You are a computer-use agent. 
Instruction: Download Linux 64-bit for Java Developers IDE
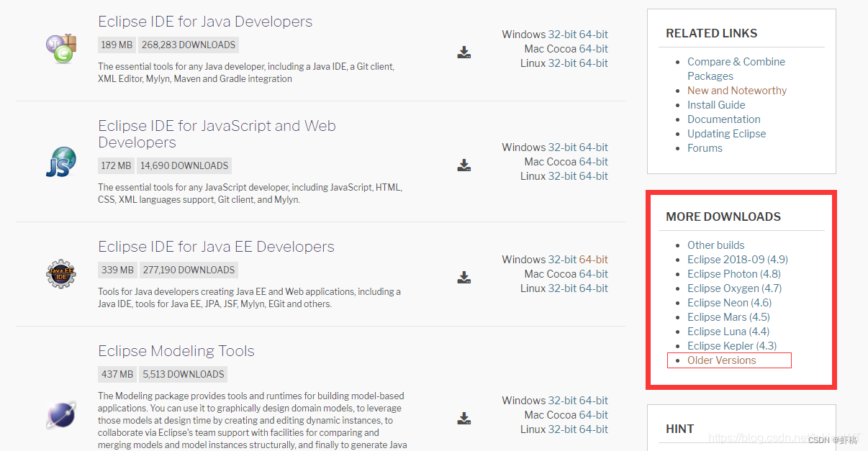pyautogui.click(x=594, y=63)
